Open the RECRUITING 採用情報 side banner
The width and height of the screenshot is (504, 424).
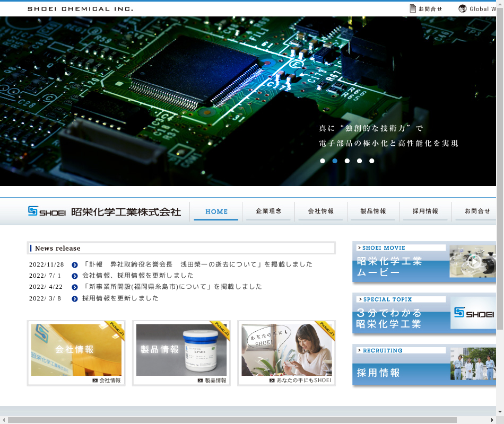tap(423, 365)
